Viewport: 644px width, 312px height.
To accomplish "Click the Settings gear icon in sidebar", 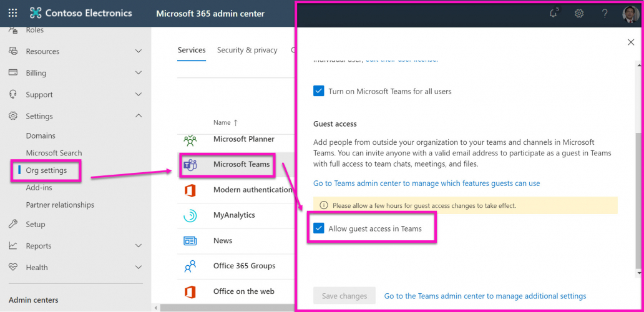I will (x=13, y=116).
